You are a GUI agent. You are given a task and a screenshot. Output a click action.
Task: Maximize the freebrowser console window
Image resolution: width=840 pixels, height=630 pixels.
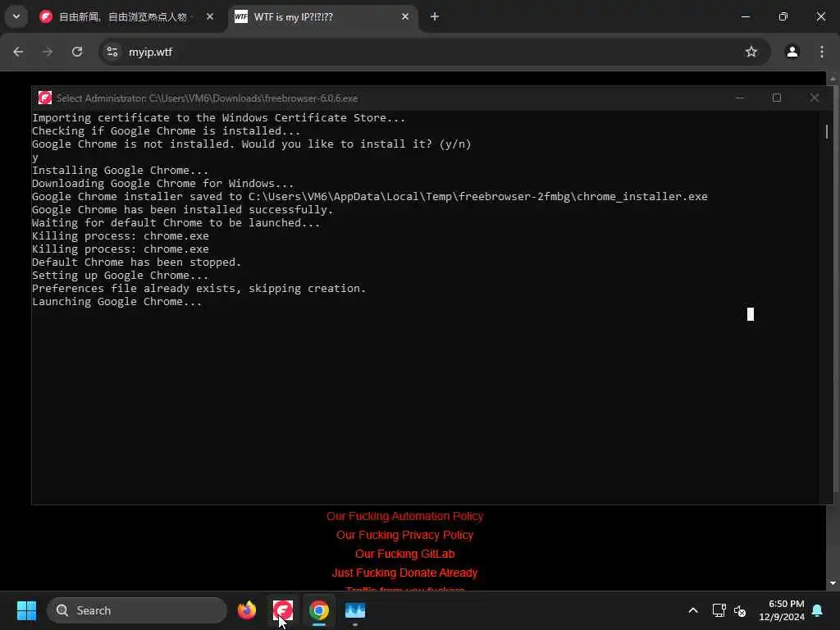[x=777, y=98]
